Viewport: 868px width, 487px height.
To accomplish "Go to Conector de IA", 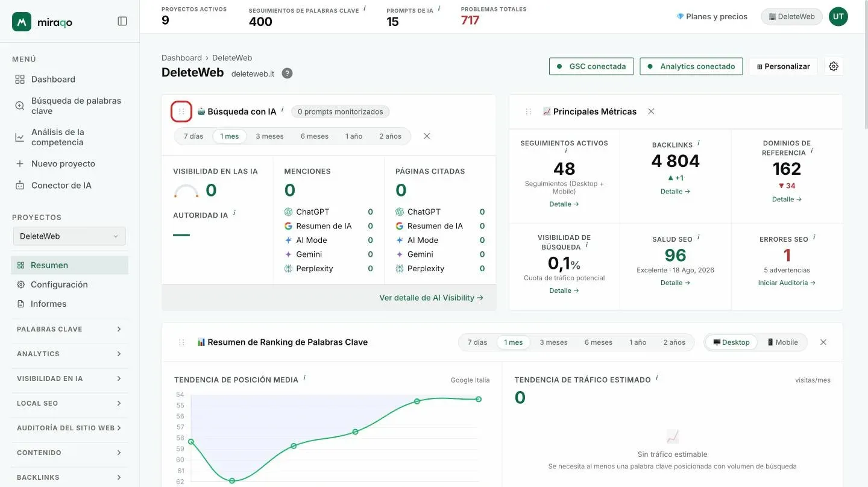I will [x=69, y=185].
